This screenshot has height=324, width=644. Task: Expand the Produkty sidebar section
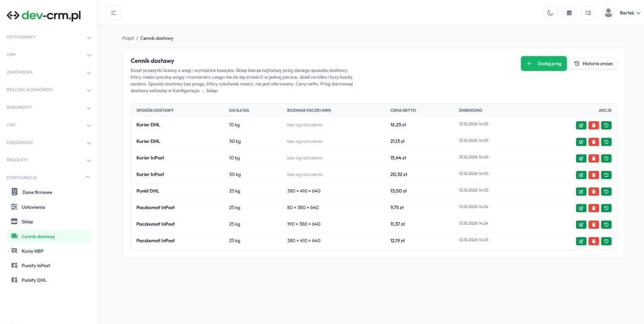49,160
